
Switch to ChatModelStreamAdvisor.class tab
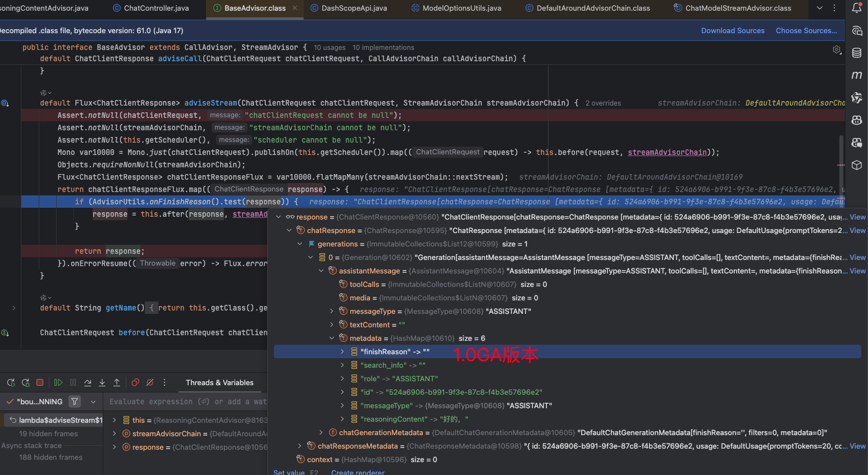point(732,8)
